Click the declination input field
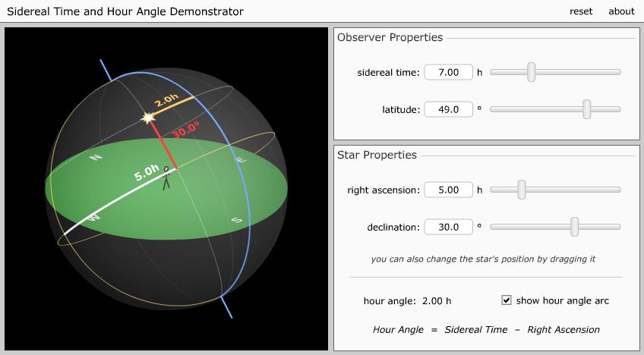This screenshot has width=644, height=355. (x=448, y=227)
